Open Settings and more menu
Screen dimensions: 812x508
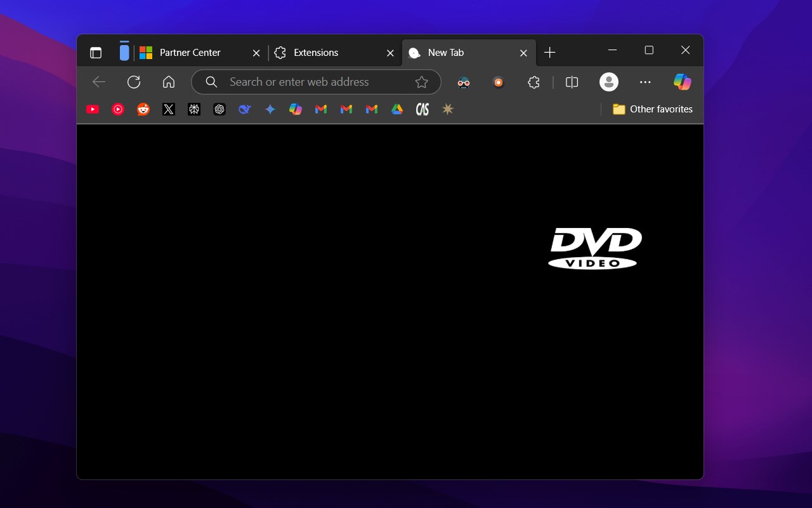[x=645, y=82]
